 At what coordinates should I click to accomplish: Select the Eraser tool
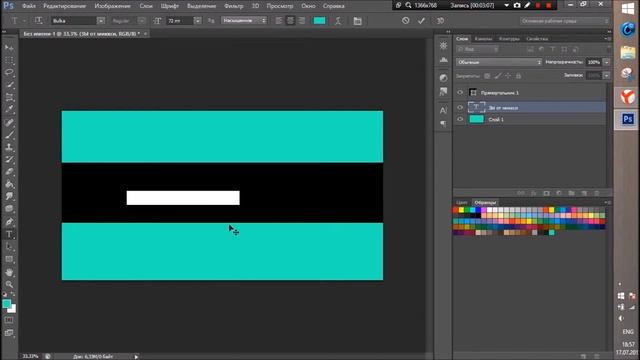(9, 172)
